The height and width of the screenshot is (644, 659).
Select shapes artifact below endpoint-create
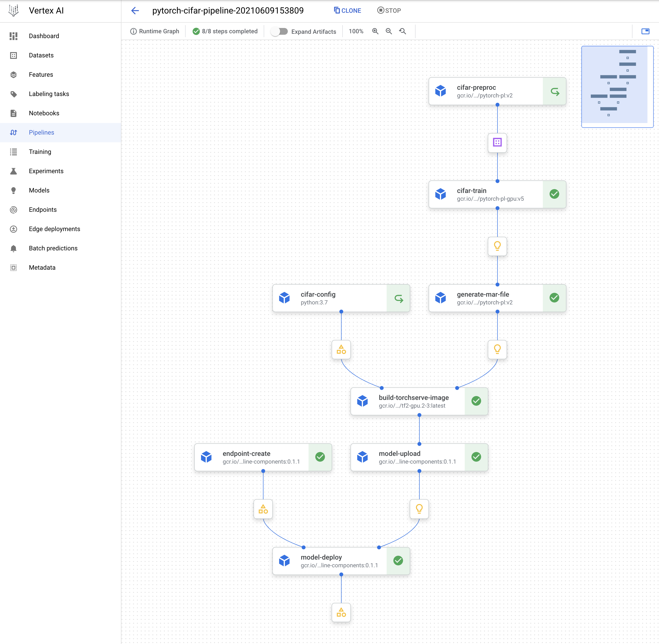coord(263,509)
